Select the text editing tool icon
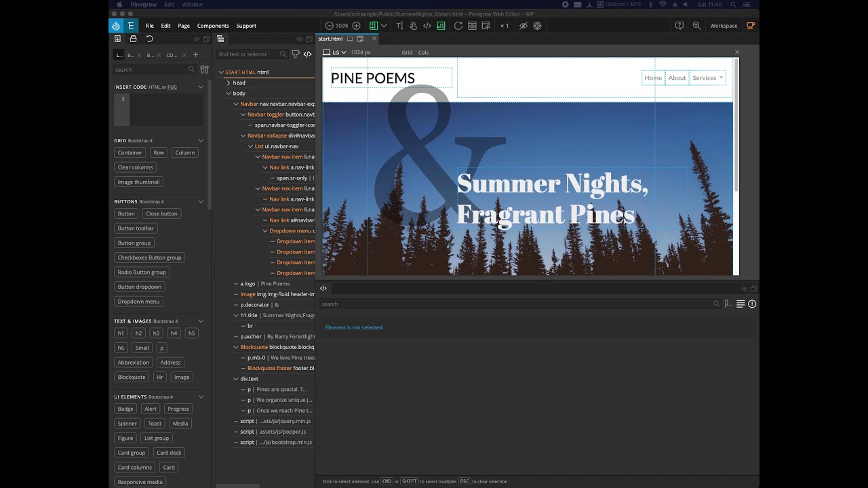This screenshot has height=488, width=868. tap(399, 26)
